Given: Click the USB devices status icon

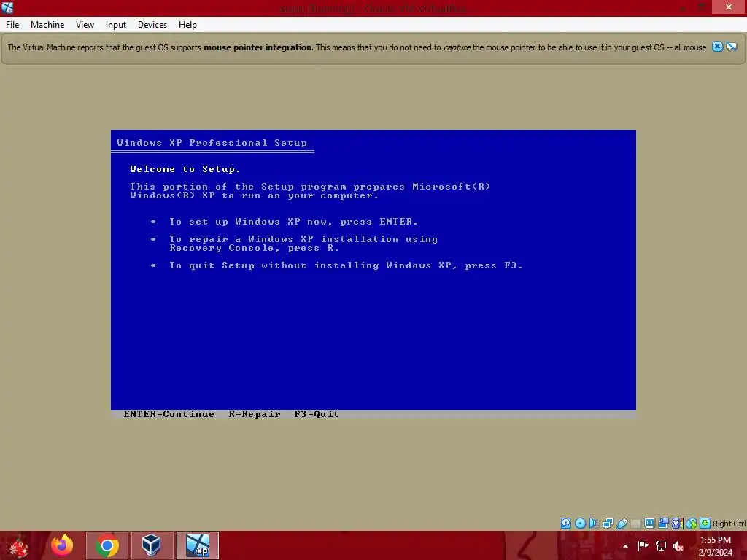Looking at the screenshot, I should pos(622,524).
